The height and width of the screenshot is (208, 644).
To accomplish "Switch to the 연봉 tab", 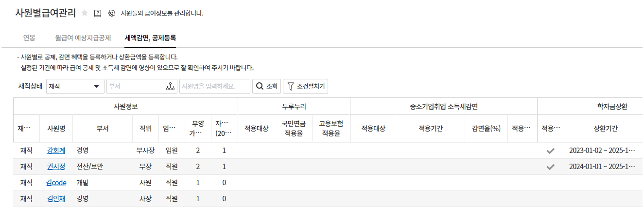I will tap(29, 38).
